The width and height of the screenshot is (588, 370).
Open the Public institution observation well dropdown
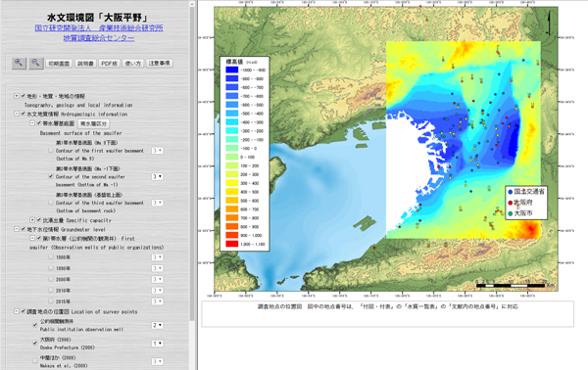click(x=157, y=325)
